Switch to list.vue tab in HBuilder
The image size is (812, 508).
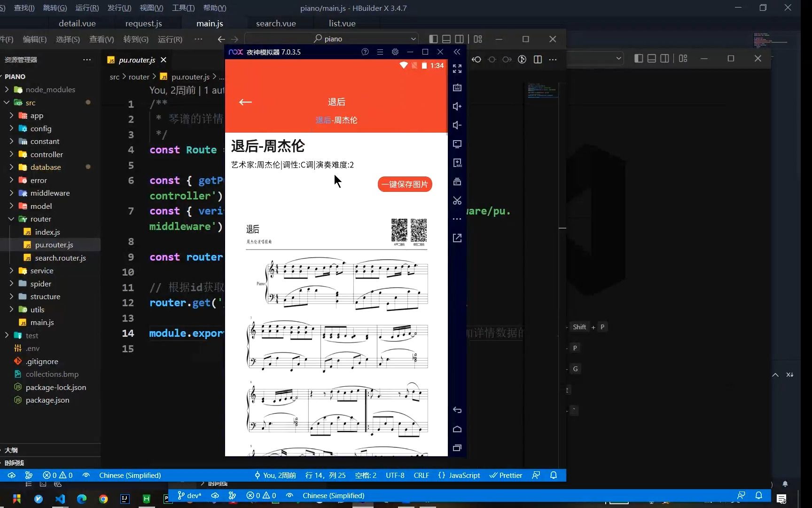tap(342, 23)
